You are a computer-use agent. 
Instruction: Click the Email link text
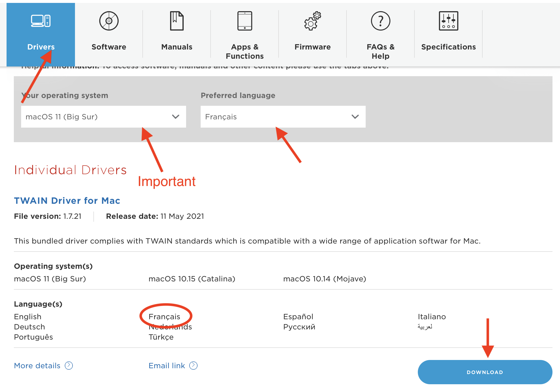[x=167, y=366]
